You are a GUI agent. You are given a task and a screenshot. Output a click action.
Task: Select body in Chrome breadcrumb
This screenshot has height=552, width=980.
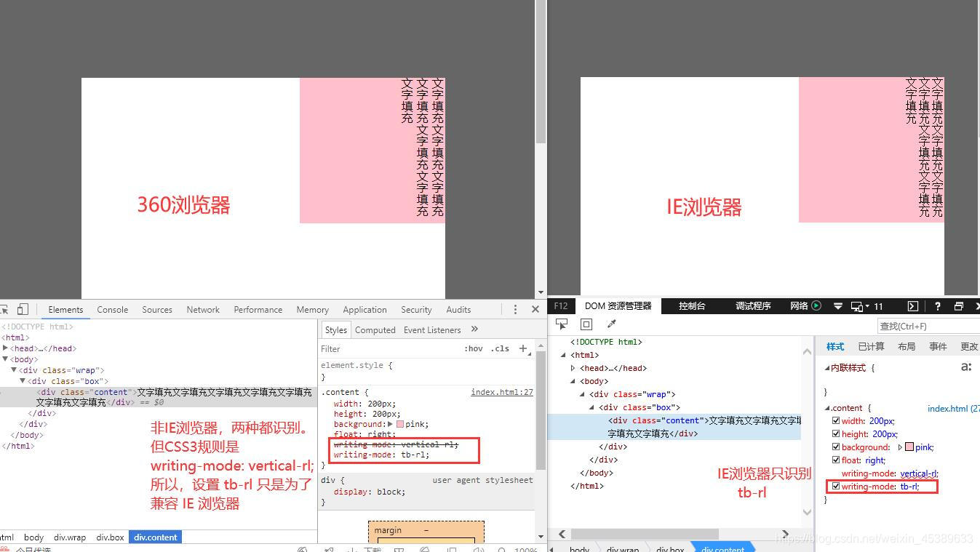point(33,537)
